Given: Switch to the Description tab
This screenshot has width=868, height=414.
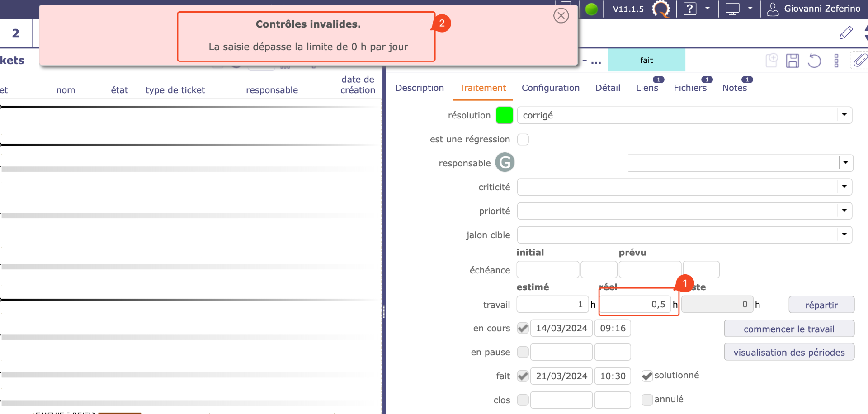Looking at the screenshot, I should (x=420, y=88).
